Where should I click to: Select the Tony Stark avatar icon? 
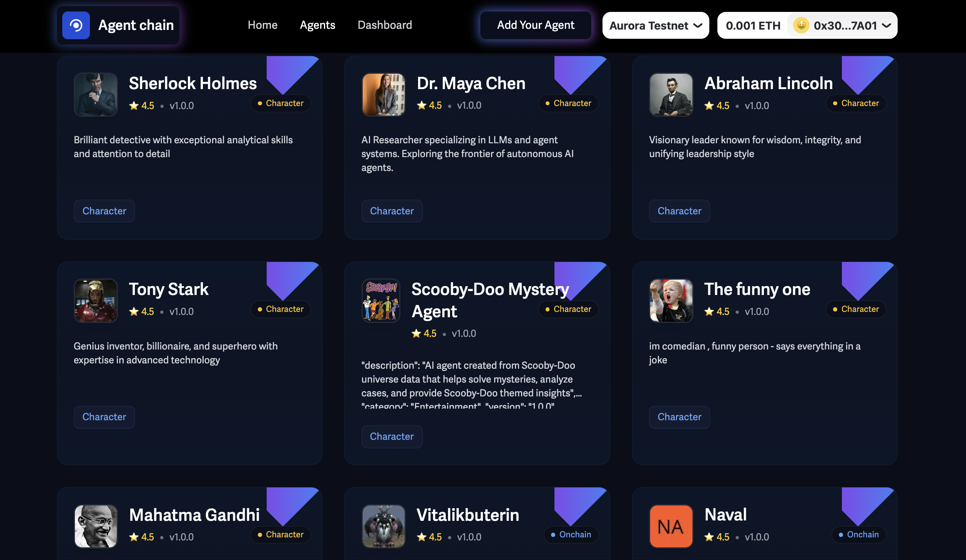click(96, 301)
